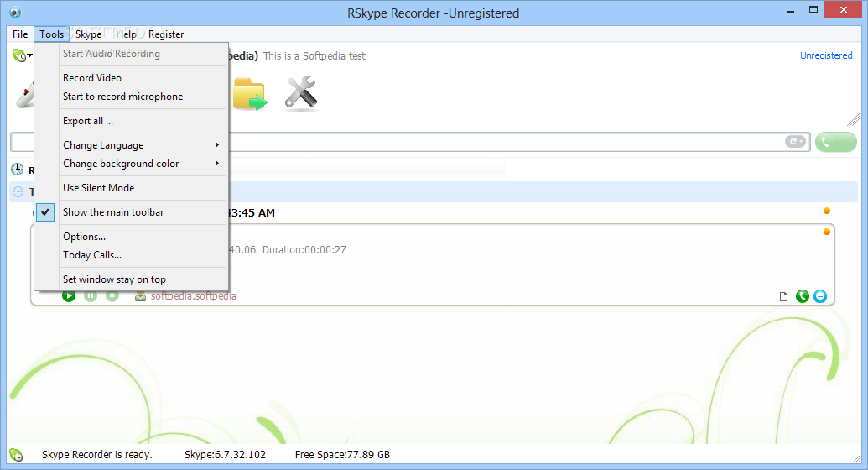Open chat using the blue message icon
This screenshot has height=470, width=868.
click(820, 296)
